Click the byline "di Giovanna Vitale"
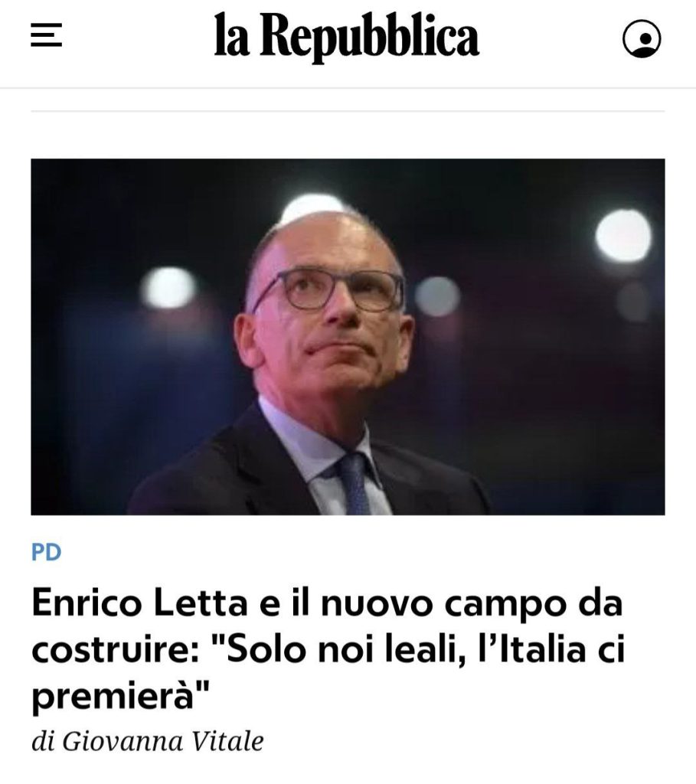 148,741
